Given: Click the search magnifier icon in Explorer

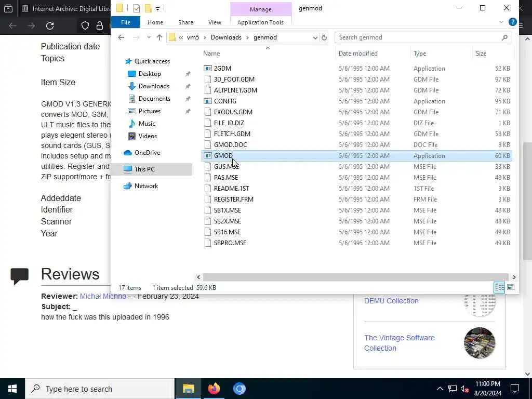Looking at the screenshot, I should pyautogui.click(x=504, y=37).
